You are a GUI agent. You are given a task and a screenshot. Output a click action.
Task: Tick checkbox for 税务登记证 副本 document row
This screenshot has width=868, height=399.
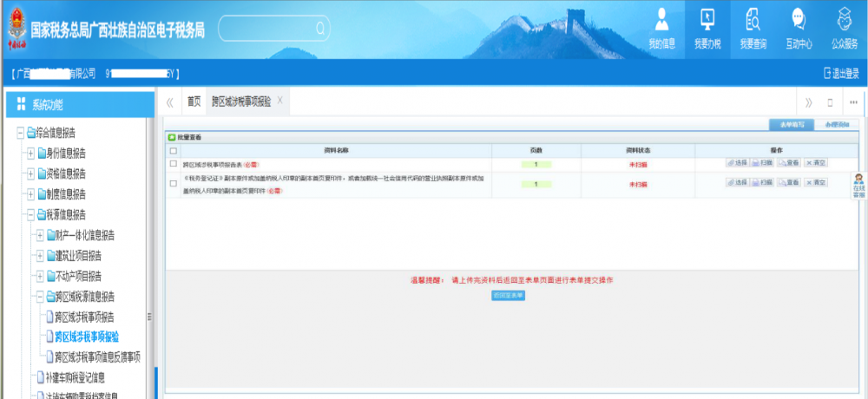tap(174, 184)
